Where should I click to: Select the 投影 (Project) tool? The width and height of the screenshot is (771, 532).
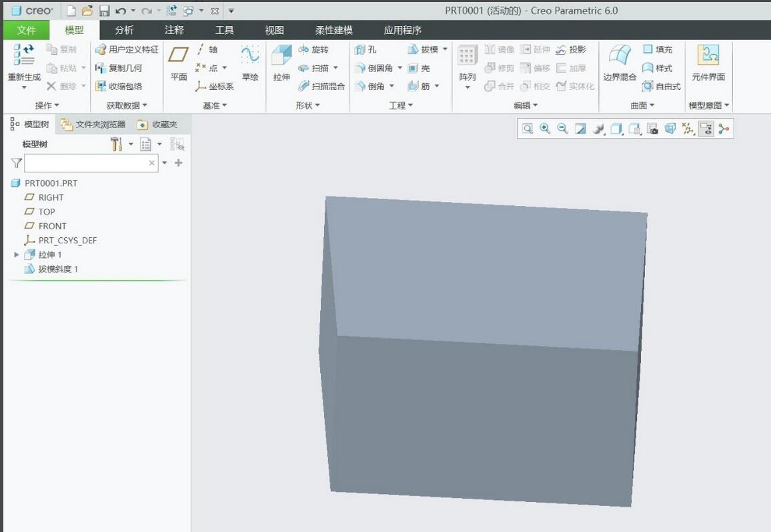[571, 49]
